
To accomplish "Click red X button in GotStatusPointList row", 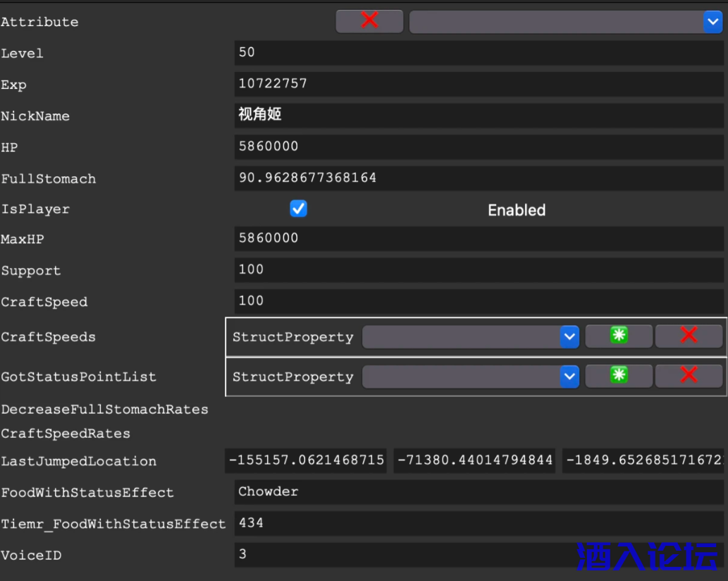I will coord(689,377).
